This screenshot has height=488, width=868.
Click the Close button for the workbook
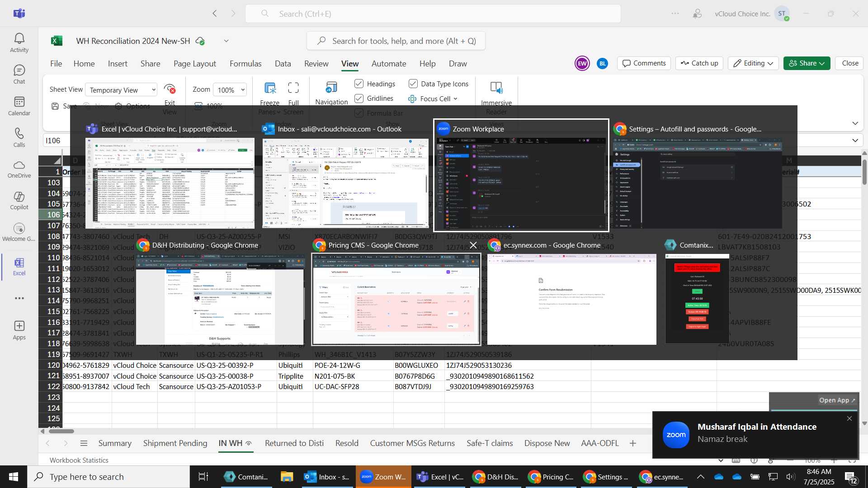click(x=850, y=63)
